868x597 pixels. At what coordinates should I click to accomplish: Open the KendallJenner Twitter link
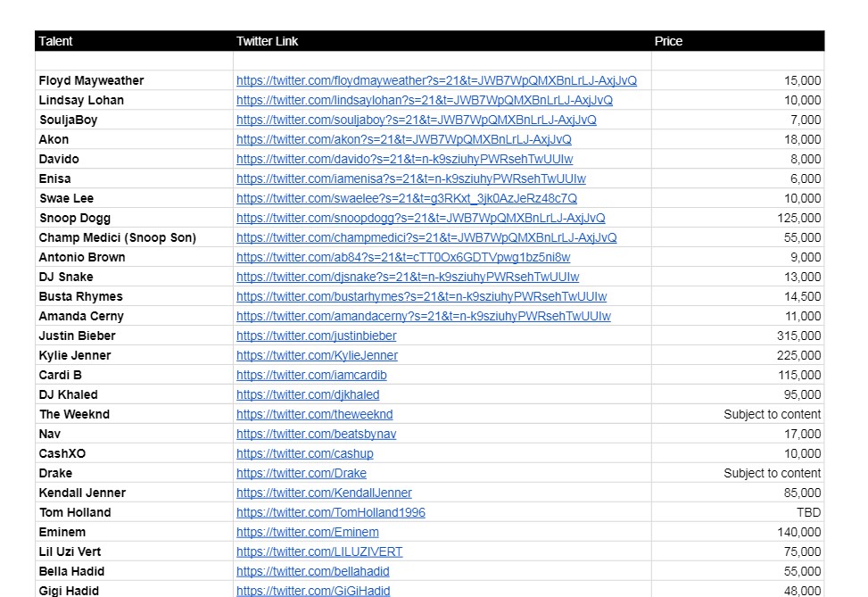pyautogui.click(x=324, y=493)
